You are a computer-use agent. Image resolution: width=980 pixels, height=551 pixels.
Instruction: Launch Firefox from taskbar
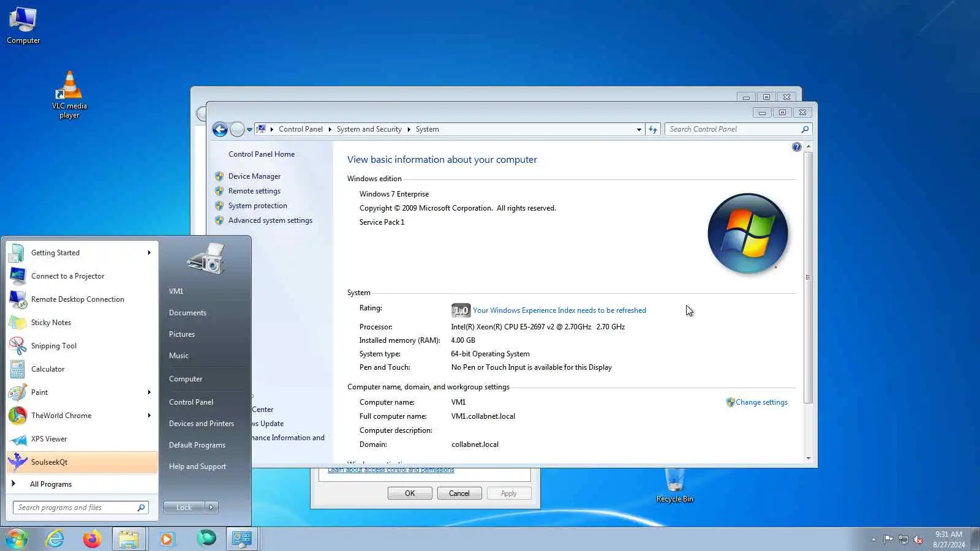(x=92, y=539)
